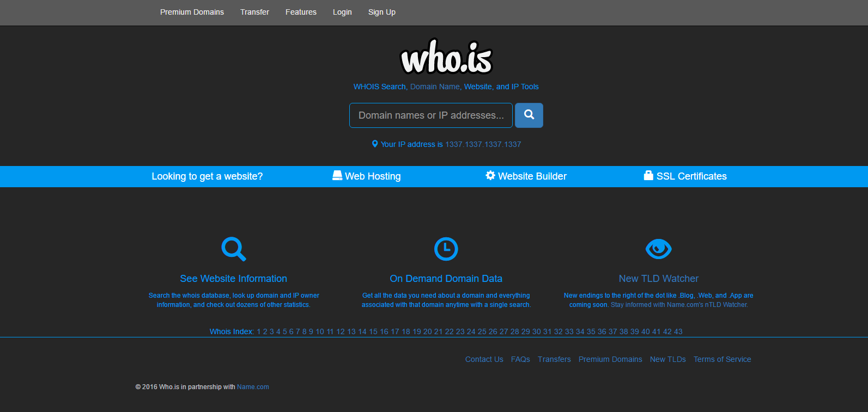The width and height of the screenshot is (868, 412).
Task: Click the 'New endings to the right' description
Action: pyautogui.click(x=659, y=300)
